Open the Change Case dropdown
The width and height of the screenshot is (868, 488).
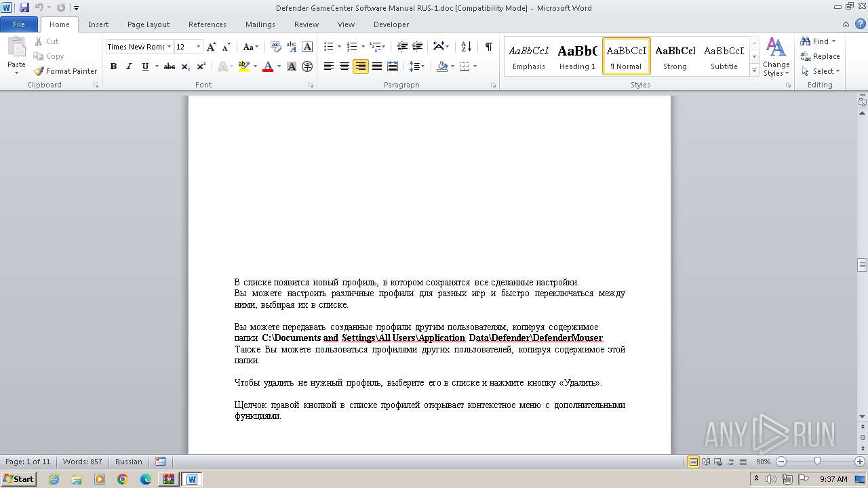tap(250, 47)
